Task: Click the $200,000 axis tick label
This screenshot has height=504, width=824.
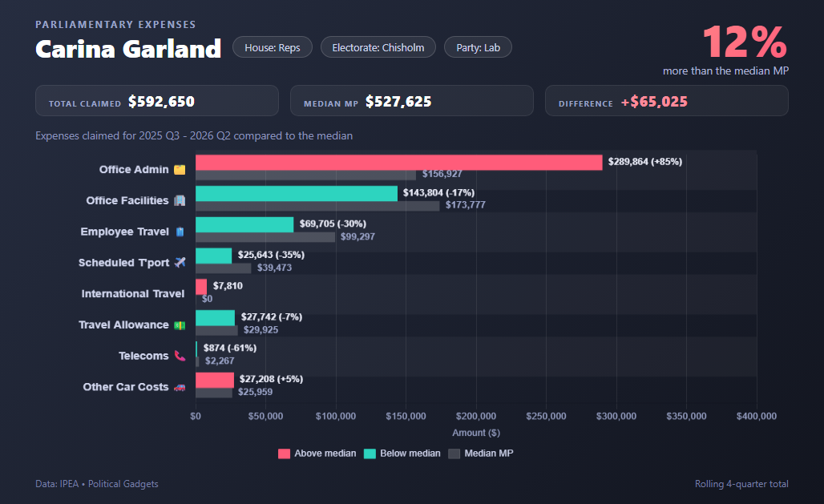Action: tap(475, 416)
